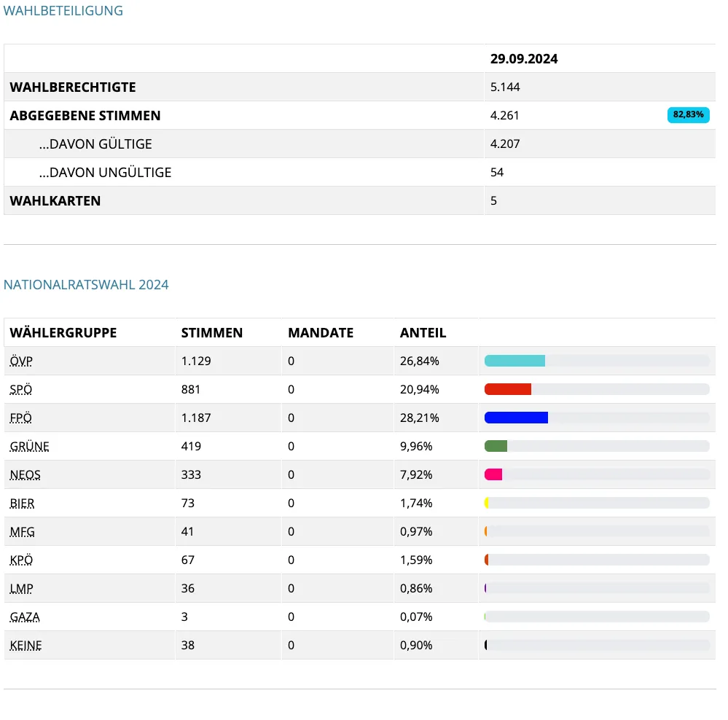Click the KPÖ party abbreviation

[x=21, y=560]
